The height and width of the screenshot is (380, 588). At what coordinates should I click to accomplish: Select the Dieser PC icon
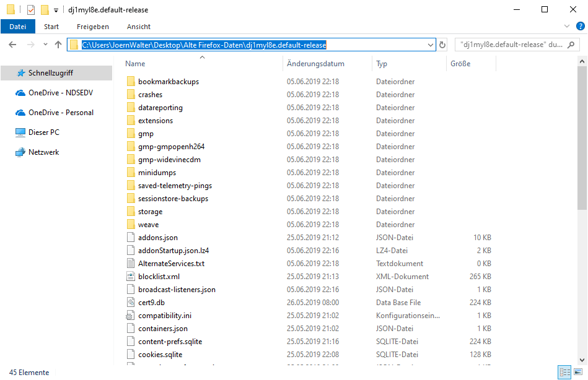(x=20, y=132)
